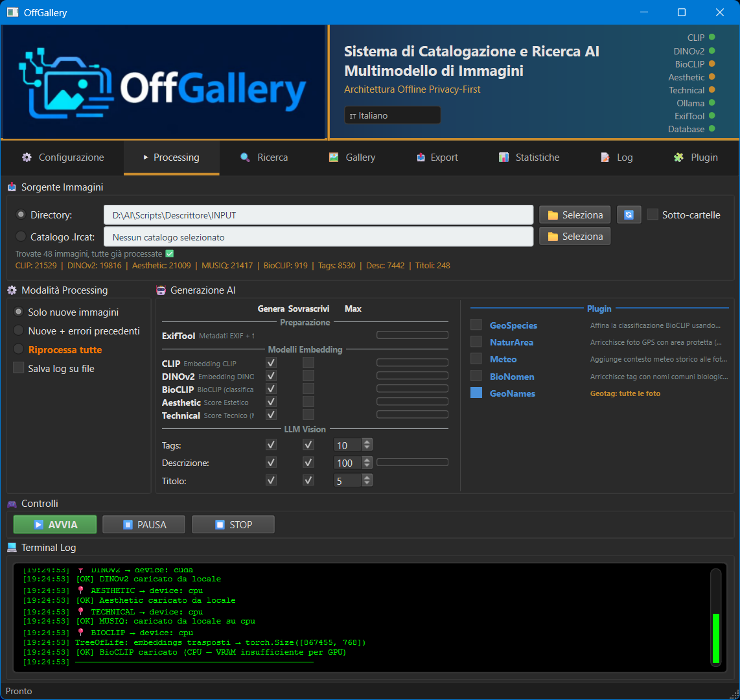
Task: Click the ExifTool status indicator dot
Action: (711, 115)
